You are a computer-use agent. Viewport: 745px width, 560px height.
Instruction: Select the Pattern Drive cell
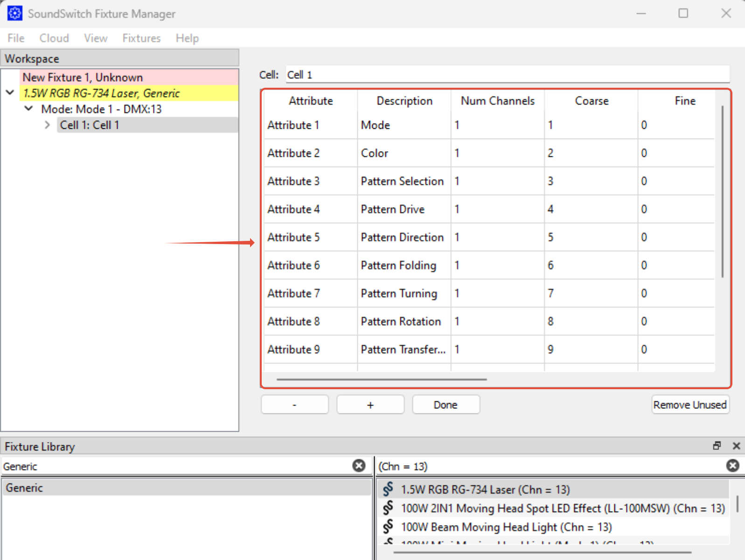(x=404, y=209)
